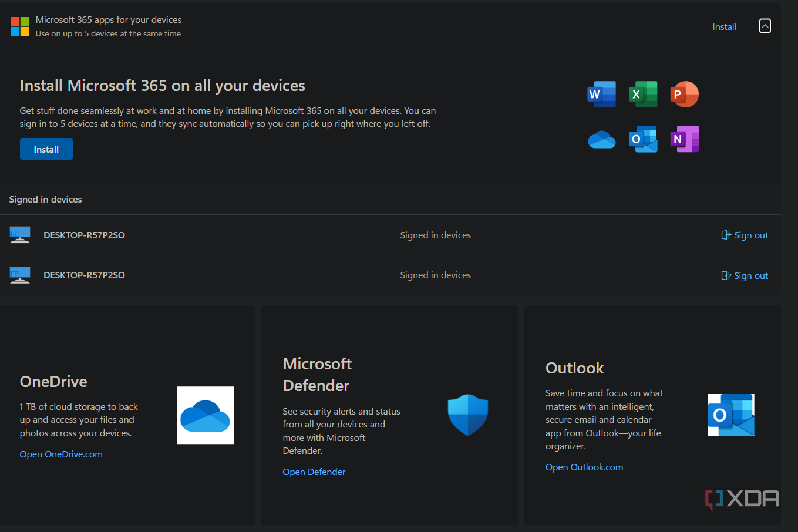Open the OneDrive.com link
Screen dimensions: 798x532
61,454
